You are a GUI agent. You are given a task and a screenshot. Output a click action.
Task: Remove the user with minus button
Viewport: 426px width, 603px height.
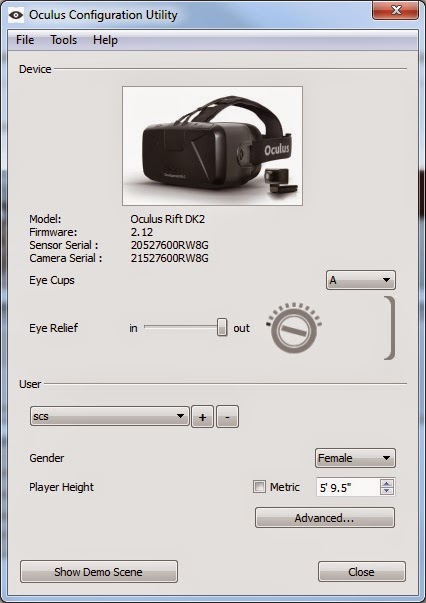(x=227, y=417)
